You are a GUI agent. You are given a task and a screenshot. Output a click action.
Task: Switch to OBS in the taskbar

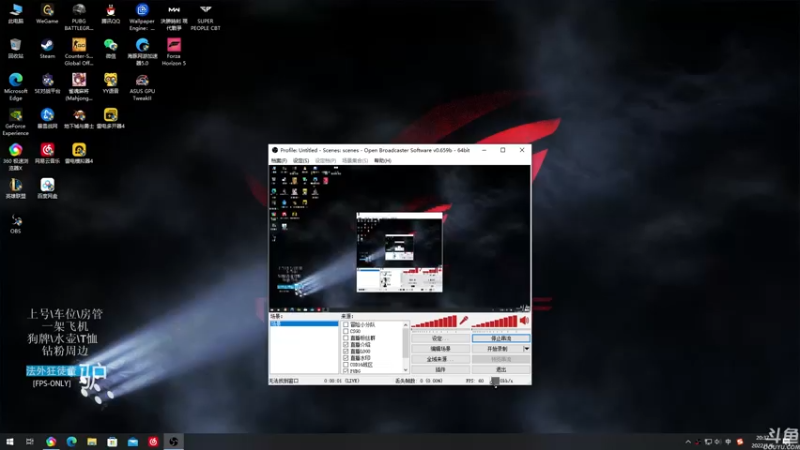(173, 441)
